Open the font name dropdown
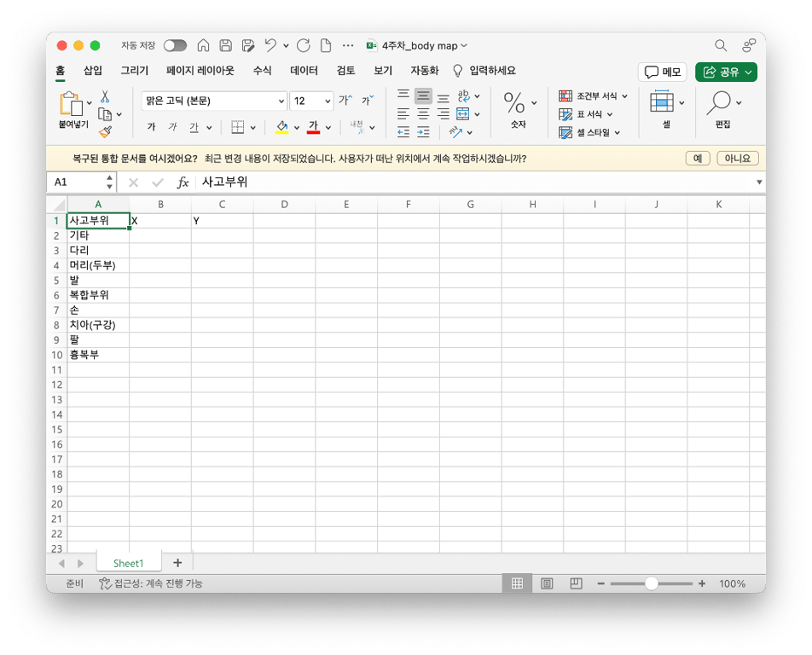This screenshot has height=655, width=812. click(281, 101)
